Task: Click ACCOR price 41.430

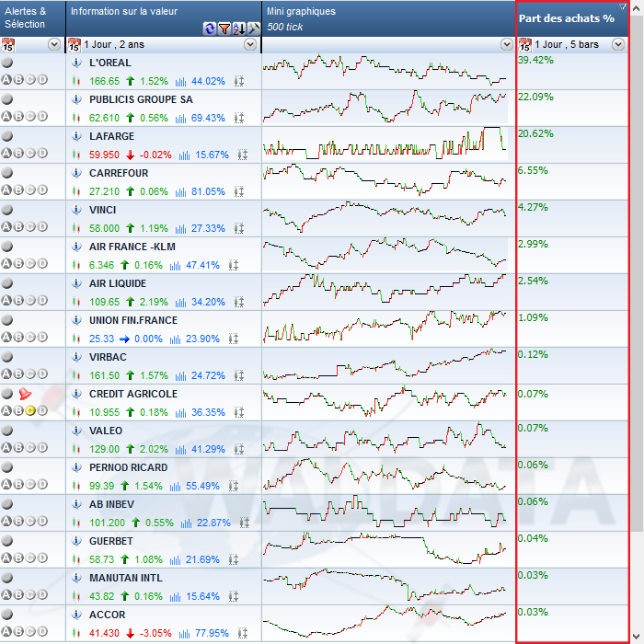Action: coord(104,633)
